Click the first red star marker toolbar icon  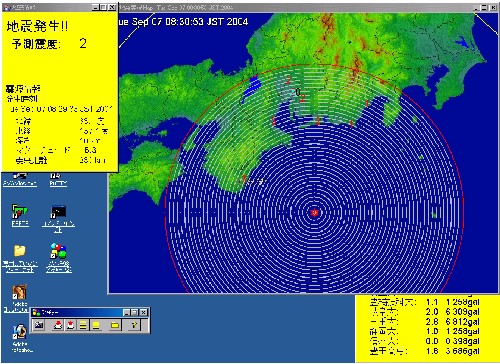[58, 325]
